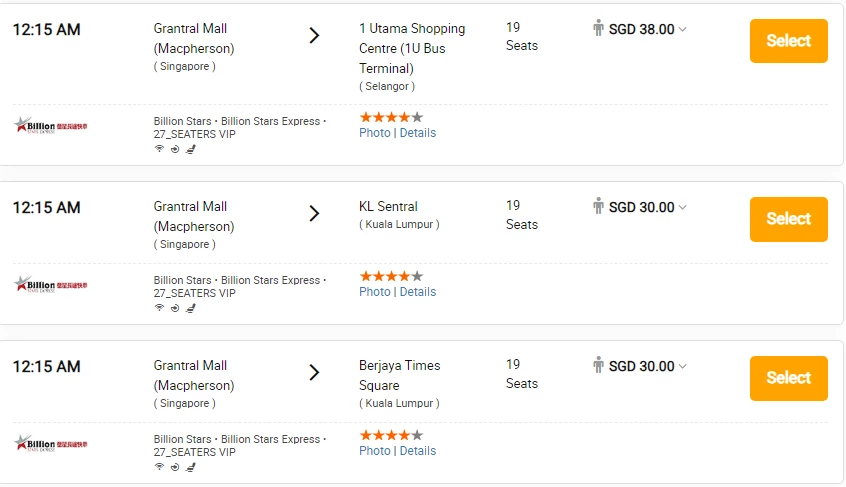Expand SGD 38.00 price breakdown chevron
Image resolution: width=846 pixels, height=487 pixels.
pyautogui.click(x=683, y=29)
